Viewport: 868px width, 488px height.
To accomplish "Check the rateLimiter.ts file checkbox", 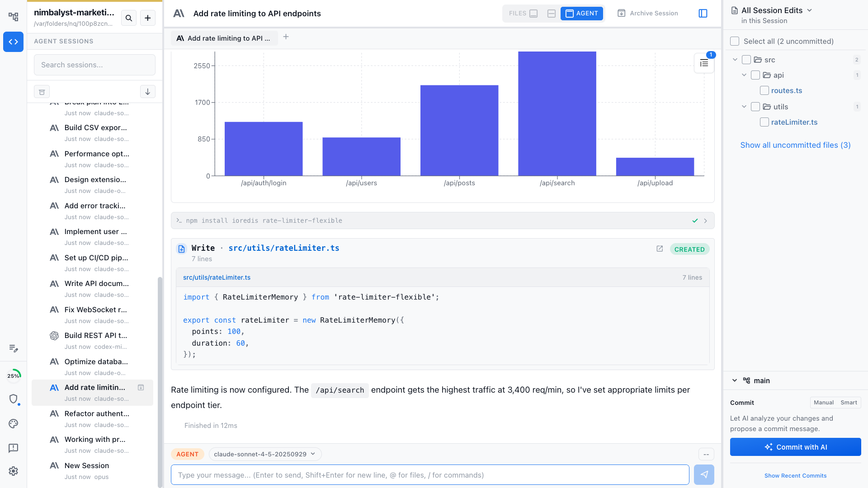I will coord(764,122).
